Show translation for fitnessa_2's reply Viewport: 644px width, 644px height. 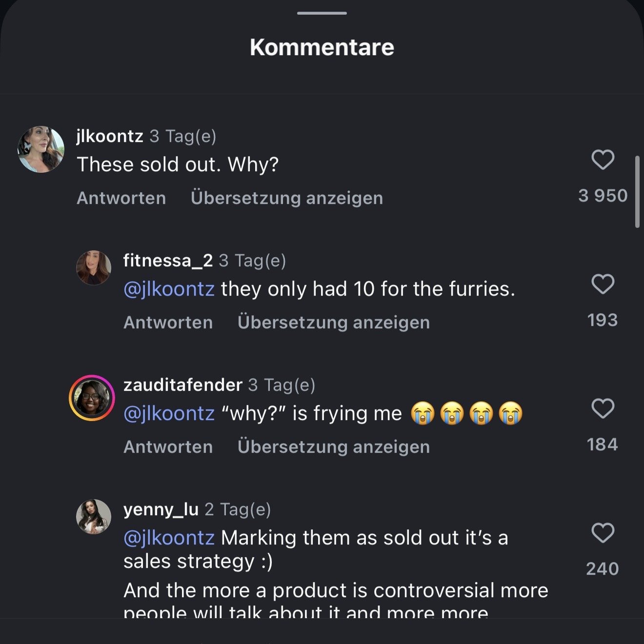(x=334, y=322)
